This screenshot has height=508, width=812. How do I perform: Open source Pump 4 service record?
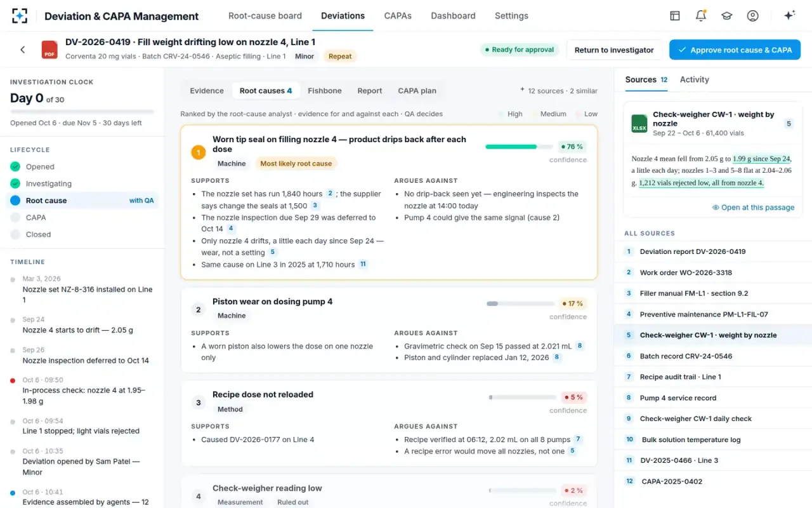tap(713, 398)
